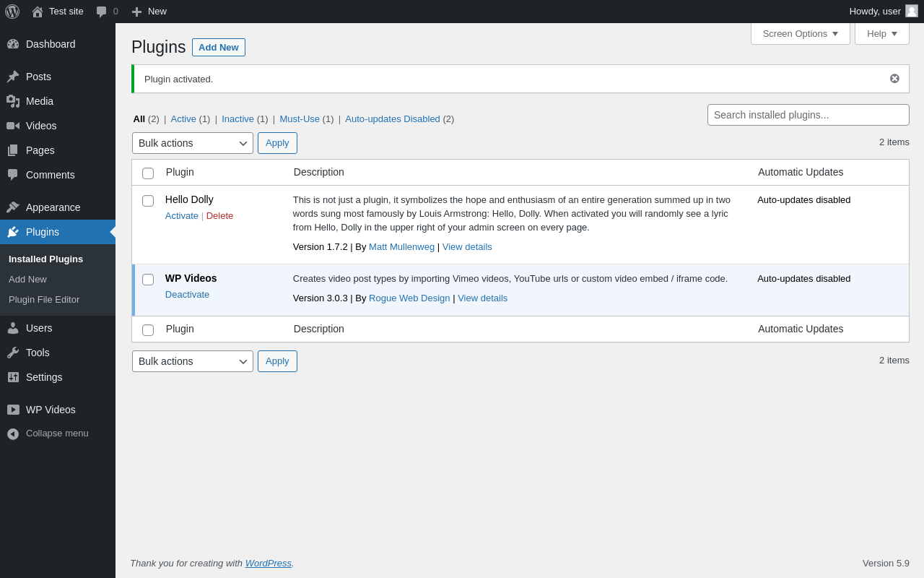The width and height of the screenshot is (924, 578).
Task: Click the Pages icon in sidebar
Action: pos(13,150)
